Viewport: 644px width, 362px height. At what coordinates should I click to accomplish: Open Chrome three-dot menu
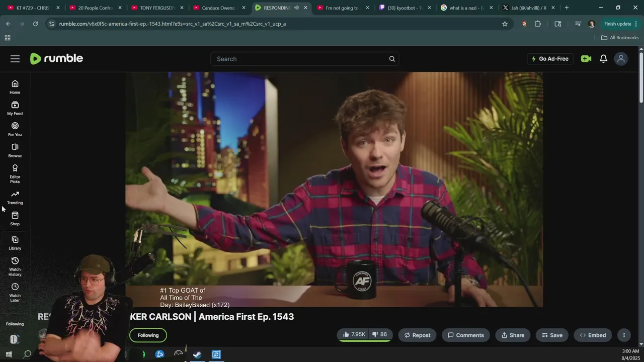(636, 24)
